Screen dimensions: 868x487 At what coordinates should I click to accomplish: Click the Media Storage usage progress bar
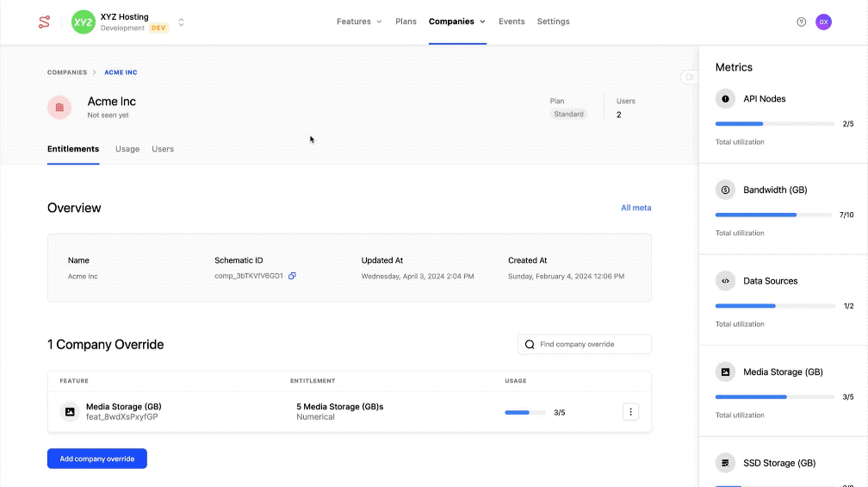(524, 413)
